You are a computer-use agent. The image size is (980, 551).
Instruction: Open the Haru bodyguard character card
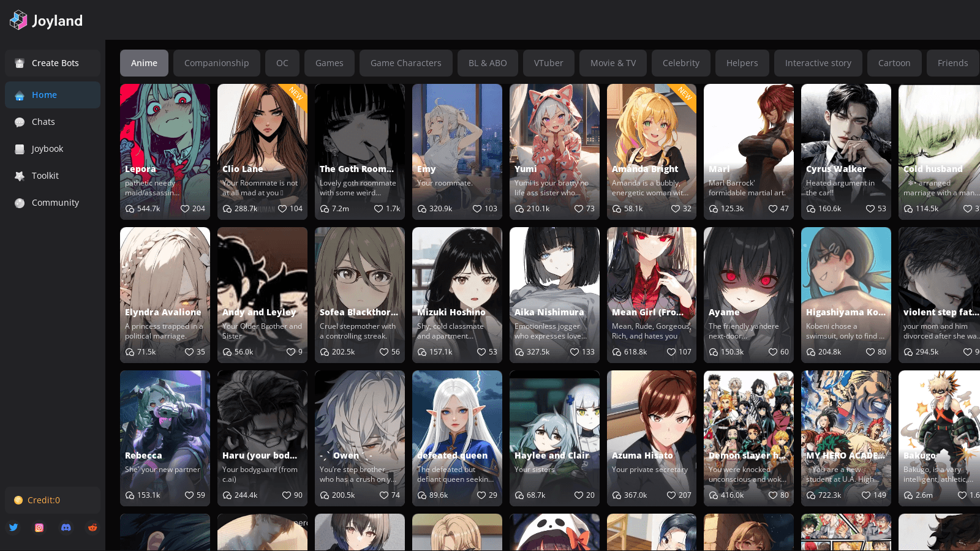262,438
